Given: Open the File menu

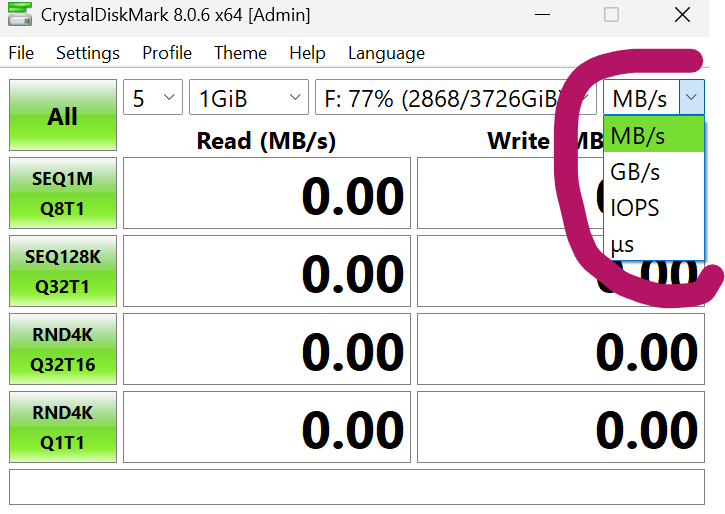Looking at the screenshot, I should pos(21,53).
